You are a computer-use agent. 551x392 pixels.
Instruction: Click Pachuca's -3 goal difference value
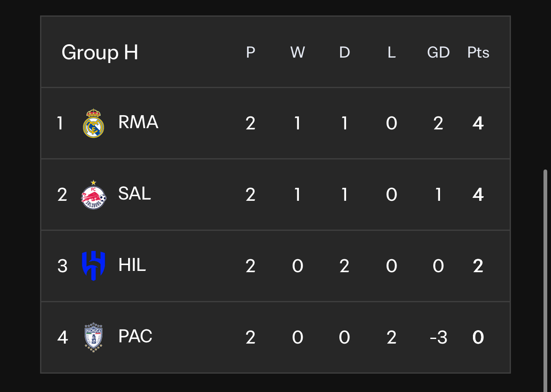[438, 337]
